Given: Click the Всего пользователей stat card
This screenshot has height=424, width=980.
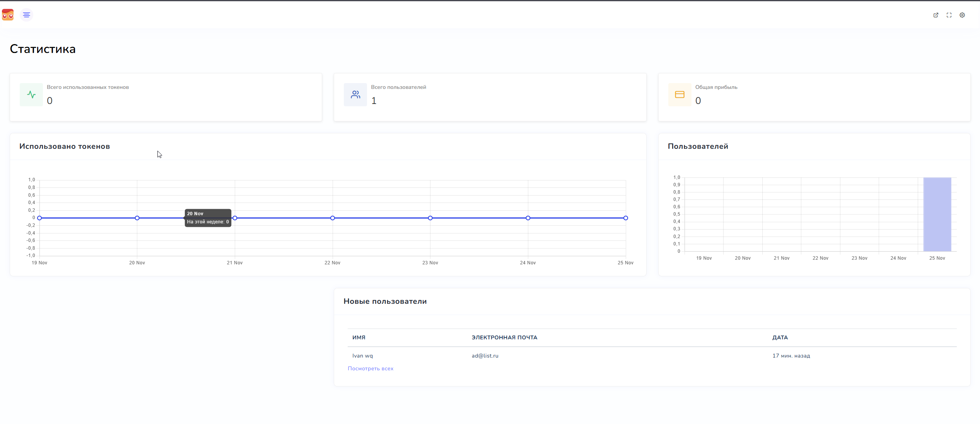Looking at the screenshot, I should pos(490,97).
